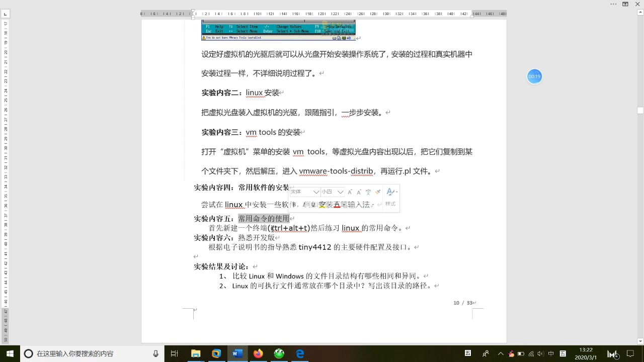This screenshot has width=644, height=362.
Task: Open the Windows Start menu
Action: coord(10,353)
